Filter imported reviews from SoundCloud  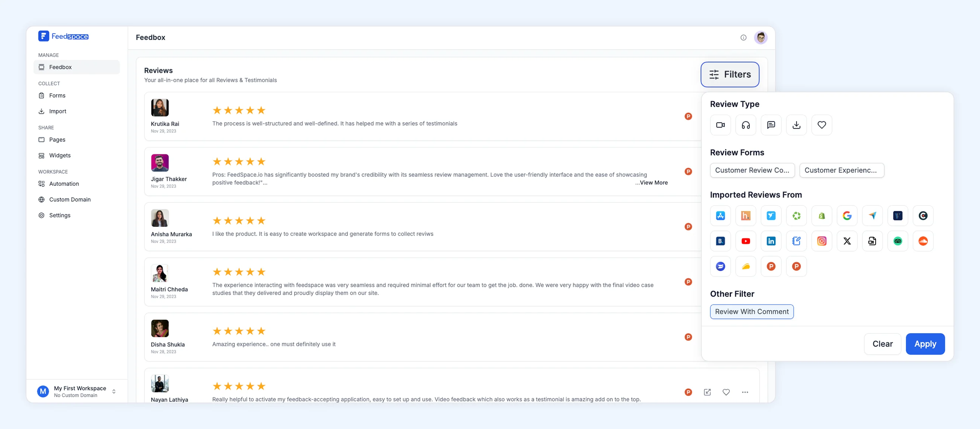coord(923,241)
